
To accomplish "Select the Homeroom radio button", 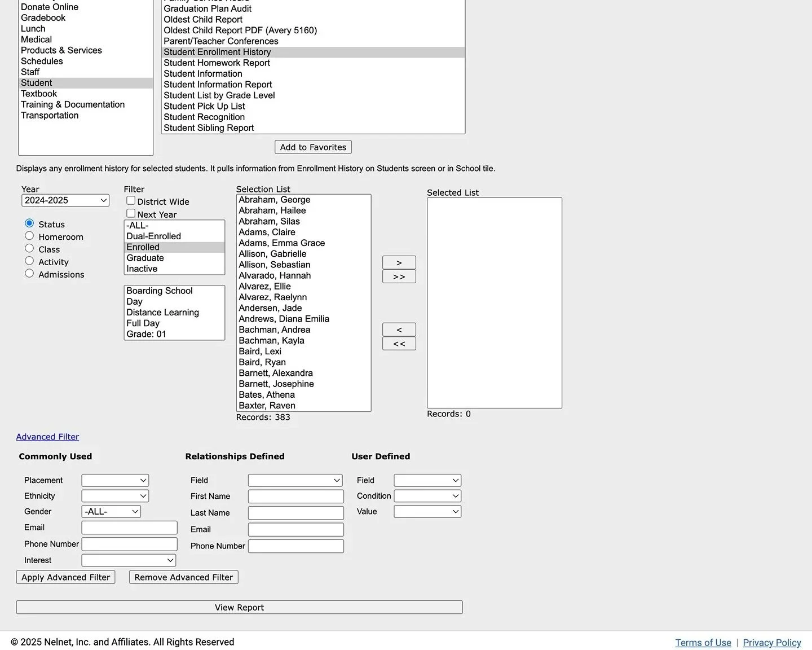I will pos(29,235).
